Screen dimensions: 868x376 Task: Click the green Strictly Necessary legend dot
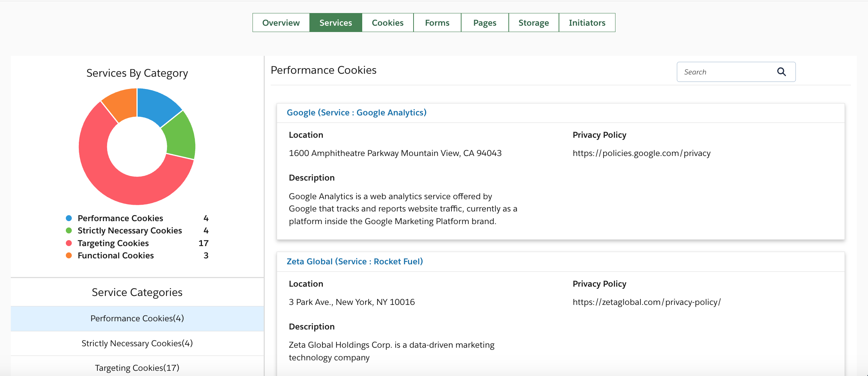point(69,230)
